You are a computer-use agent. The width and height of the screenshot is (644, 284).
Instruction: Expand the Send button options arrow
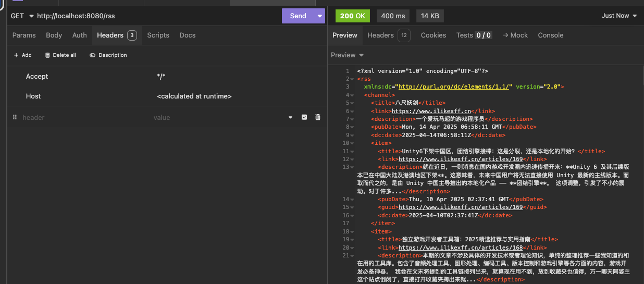pos(319,16)
